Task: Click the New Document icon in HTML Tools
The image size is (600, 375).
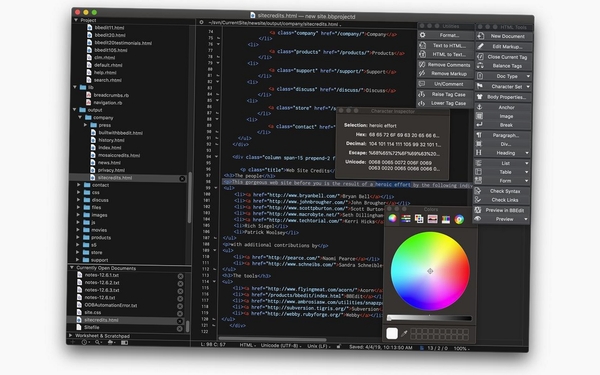Action: [x=481, y=36]
